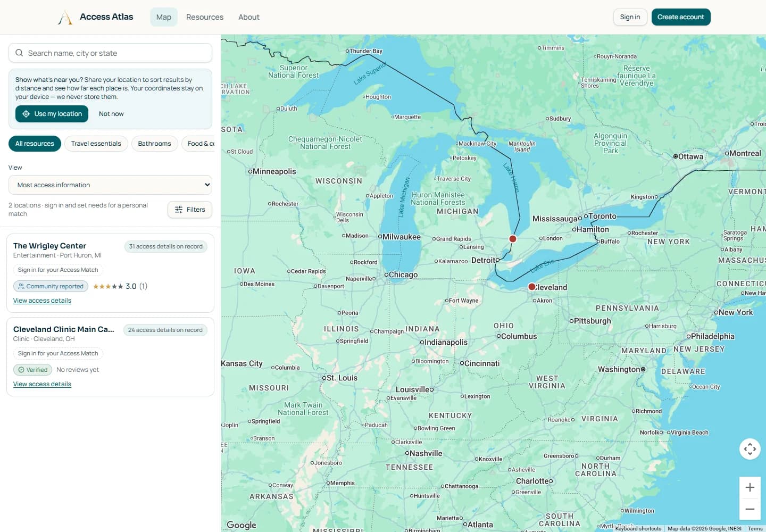
Task: Click the Indianapolis label on map
Action: tap(446, 342)
